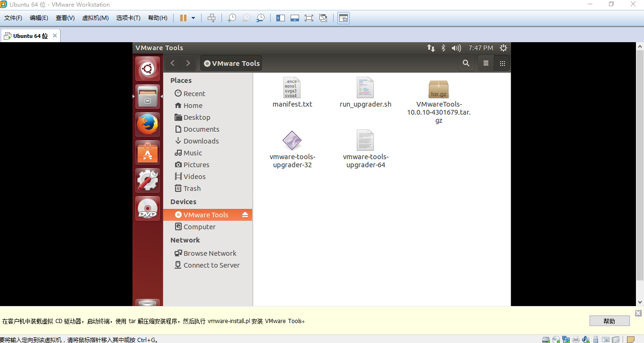Screen dimensions: 644x343
Task: Open the 帮助(H) menu
Action: point(158,18)
